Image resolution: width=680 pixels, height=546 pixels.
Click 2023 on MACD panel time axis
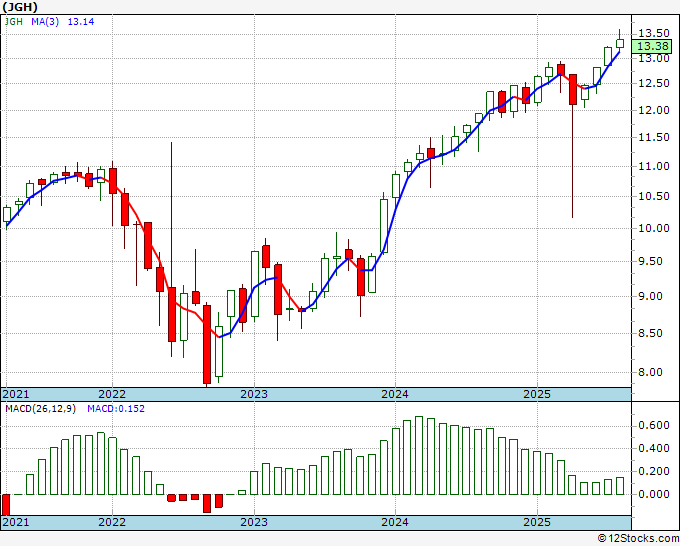click(254, 522)
